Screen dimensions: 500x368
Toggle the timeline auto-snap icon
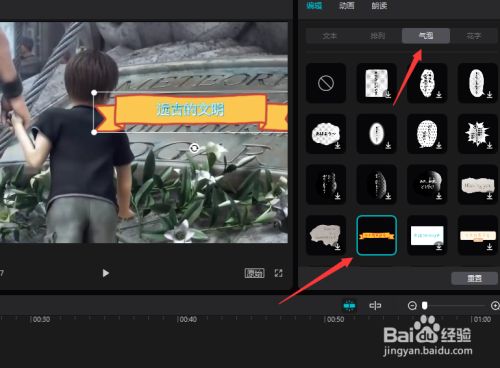pos(349,305)
